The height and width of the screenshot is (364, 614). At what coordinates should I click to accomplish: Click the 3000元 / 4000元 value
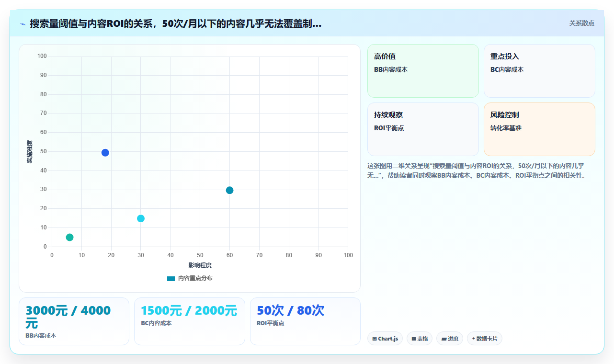pyautogui.click(x=68, y=317)
